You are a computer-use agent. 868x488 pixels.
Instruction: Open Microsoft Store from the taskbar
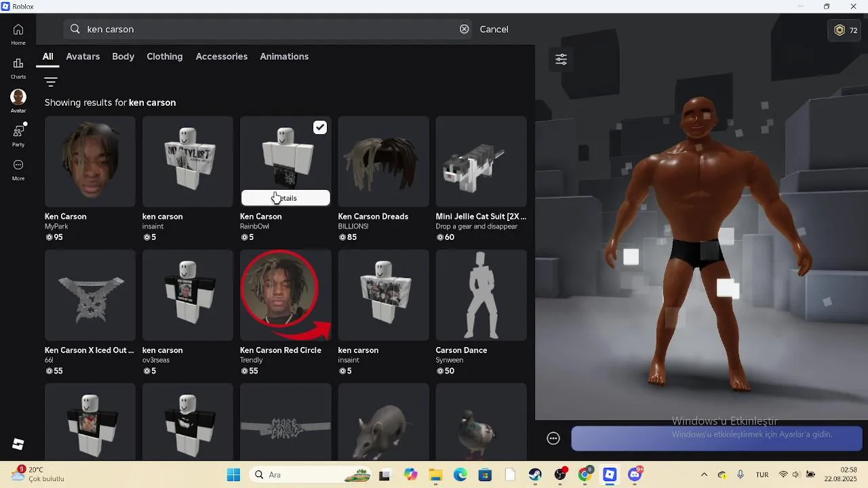click(485, 475)
